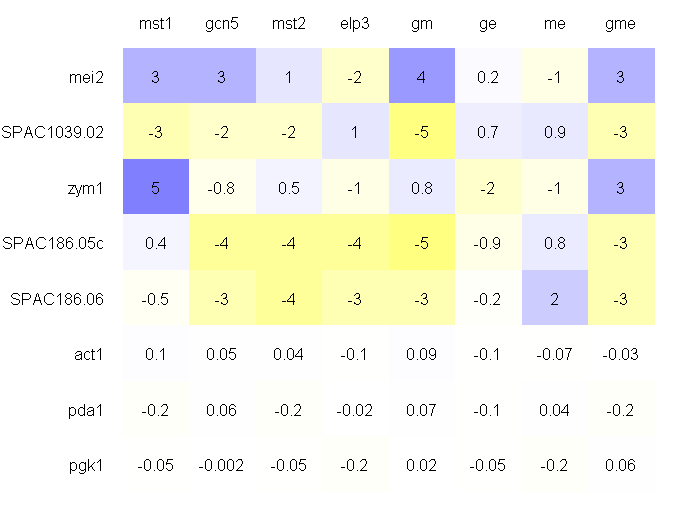Viewport: 674px width, 512px height.
Task: Click the dark blue zym1 mst1 cell
Action: coord(155,187)
